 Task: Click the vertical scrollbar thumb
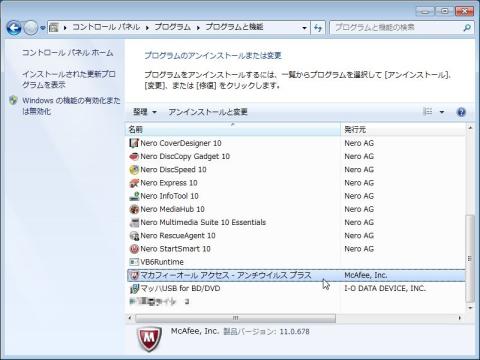[470, 258]
